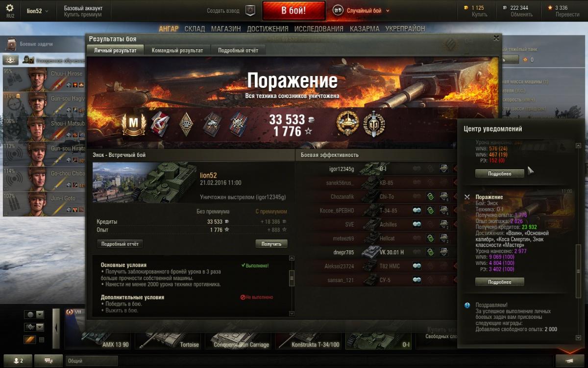Open the Боевые задачи missions icon
The width and height of the screenshot is (588, 368).
[11, 44]
